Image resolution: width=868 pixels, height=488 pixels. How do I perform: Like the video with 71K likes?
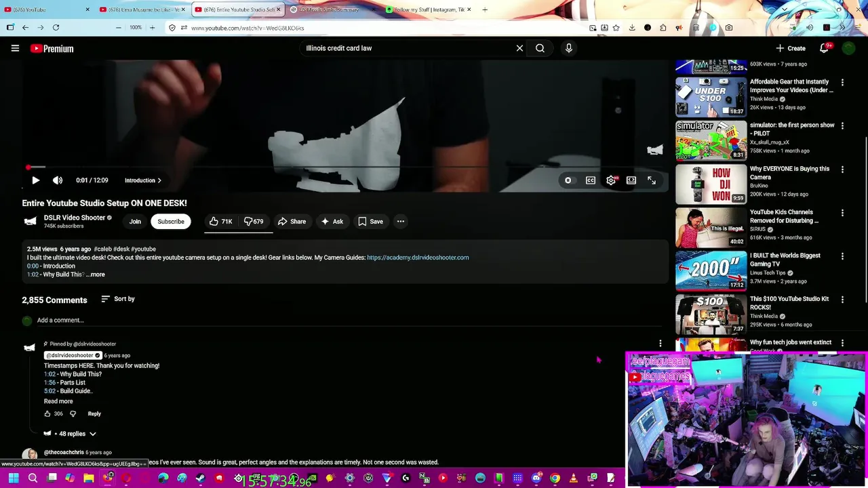(221, 222)
